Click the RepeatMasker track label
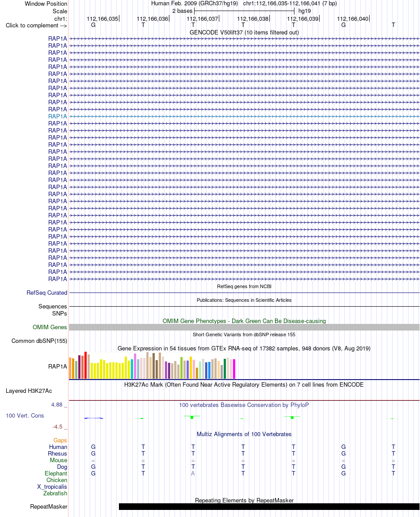420x517 pixels. click(x=49, y=507)
